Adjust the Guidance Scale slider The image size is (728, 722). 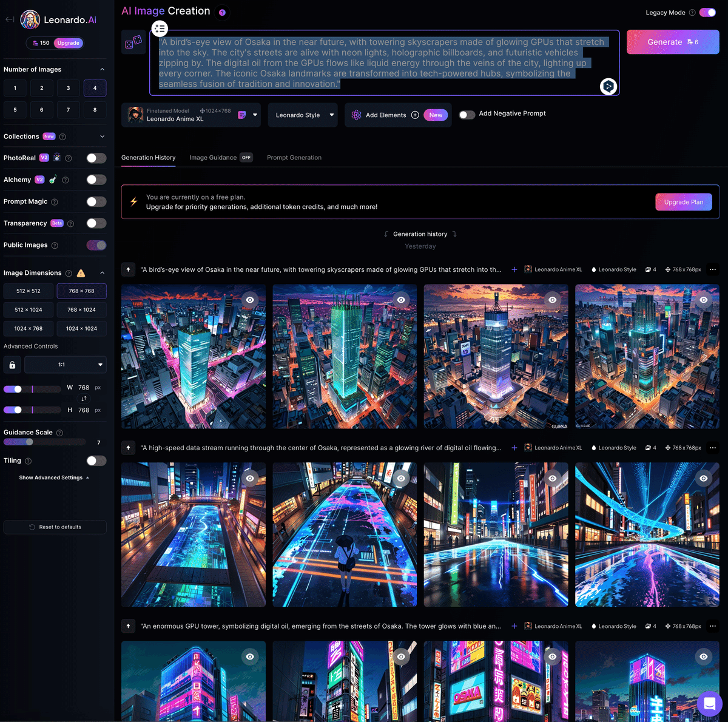pos(44,442)
